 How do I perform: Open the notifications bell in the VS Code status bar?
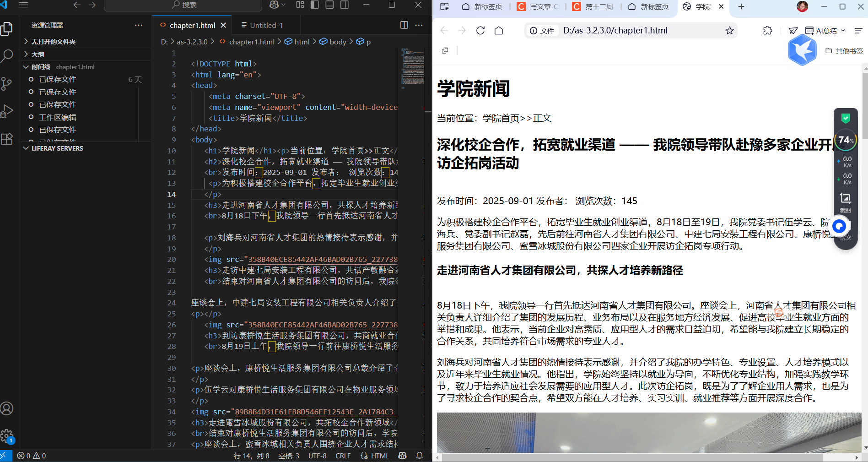(419, 456)
